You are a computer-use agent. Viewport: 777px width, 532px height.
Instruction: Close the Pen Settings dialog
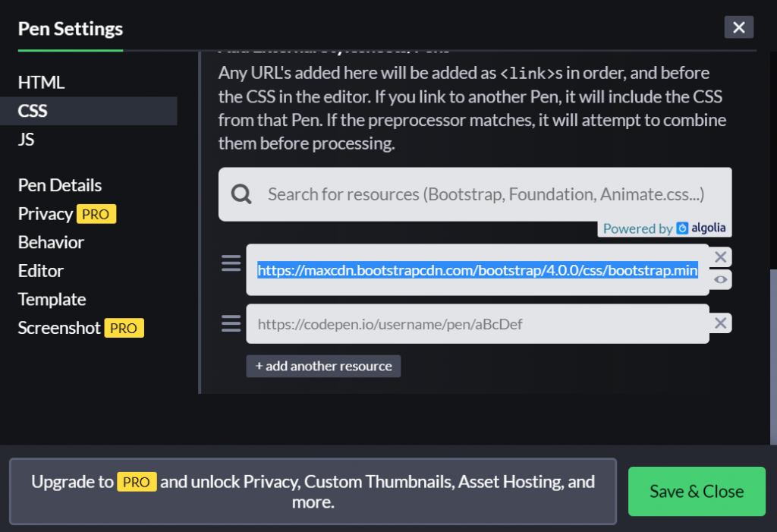(738, 28)
